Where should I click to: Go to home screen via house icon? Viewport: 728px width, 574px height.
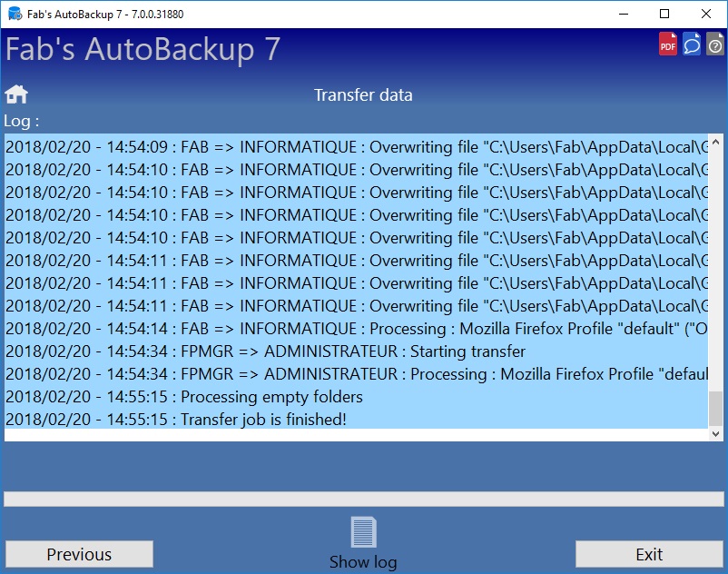[x=16, y=94]
